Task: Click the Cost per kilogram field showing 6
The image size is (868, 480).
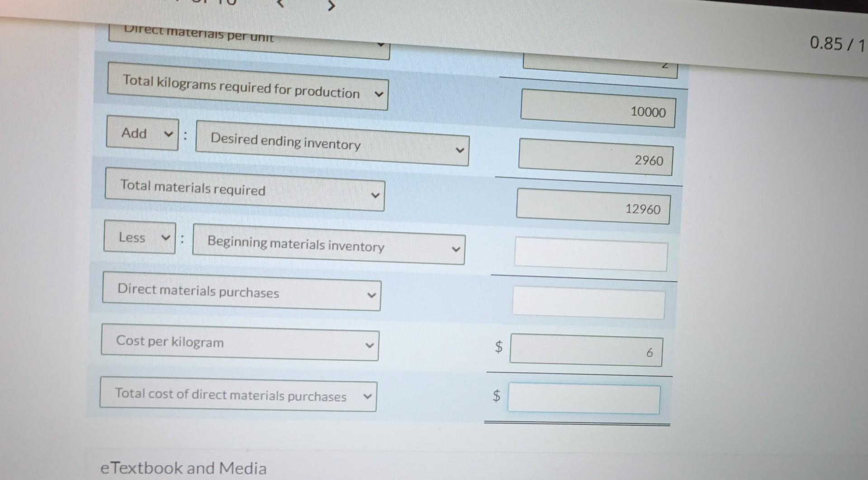Action: coord(586,350)
